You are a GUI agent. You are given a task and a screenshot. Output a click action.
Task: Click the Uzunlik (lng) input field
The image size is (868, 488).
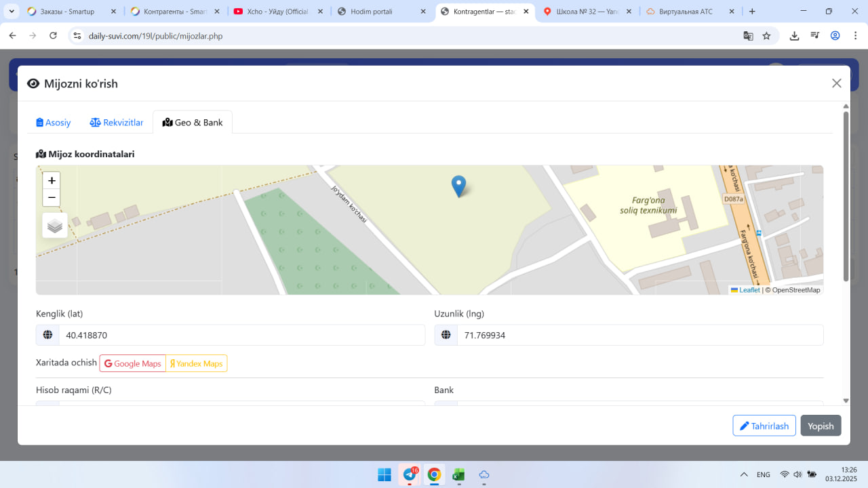tap(640, 335)
